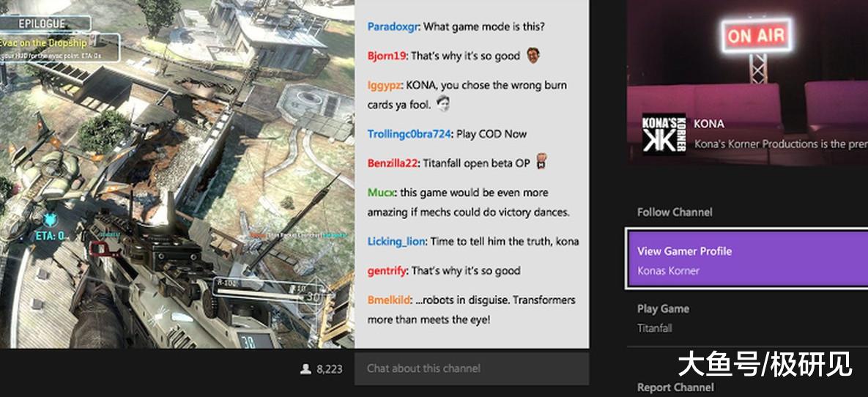Click the ETA evac marker icon
Screen dimensions: 868x397
tap(51, 220)
